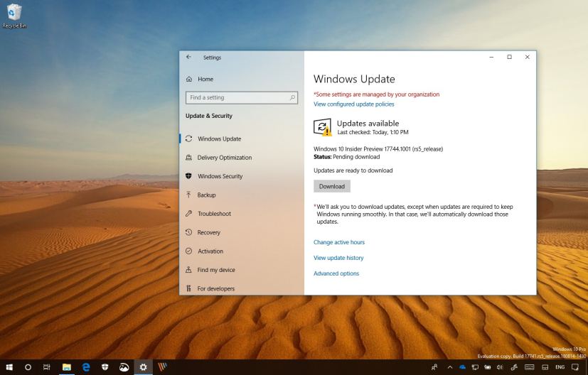Image resolution: width=588 pixels, height=375 pixels.
Task: Show hidden system tray icons
Action: [449, 367]
